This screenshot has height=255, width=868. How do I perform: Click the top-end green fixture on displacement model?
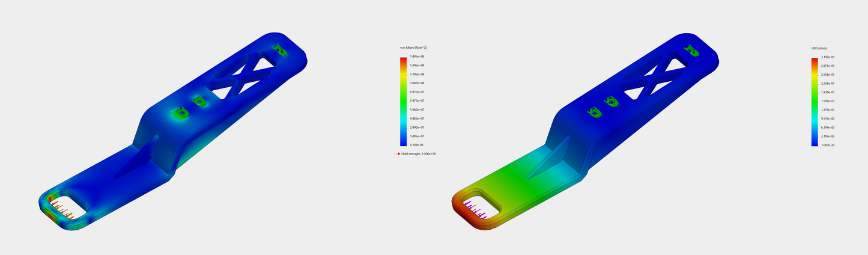(693, 51)
